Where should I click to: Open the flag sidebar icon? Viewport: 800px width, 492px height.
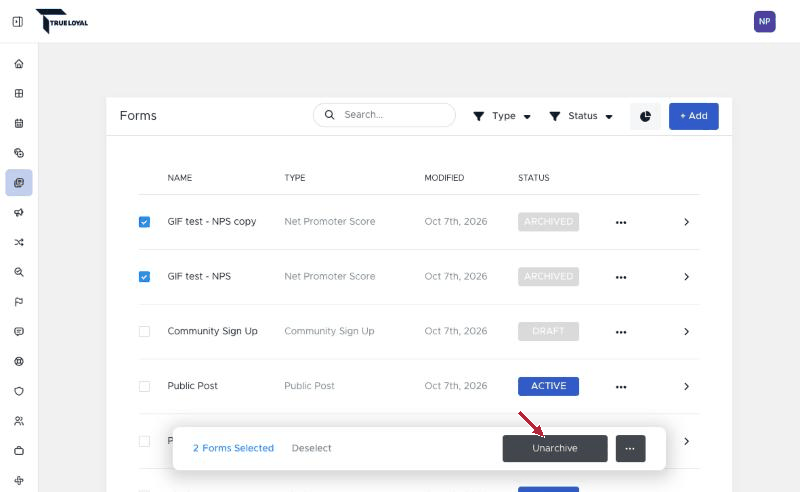coord(19,302)
